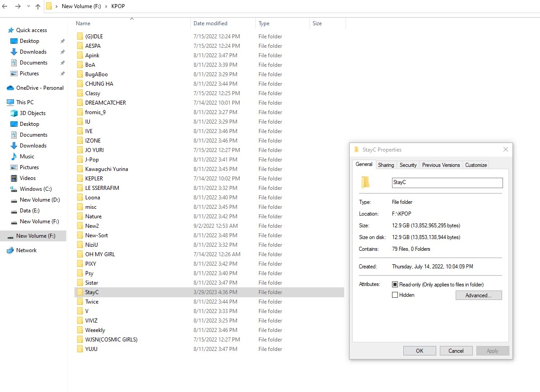Expand chevron before New Volume (F:) in address bar
The width and height of the screenshot is (540, 392).
pos(56,6)
